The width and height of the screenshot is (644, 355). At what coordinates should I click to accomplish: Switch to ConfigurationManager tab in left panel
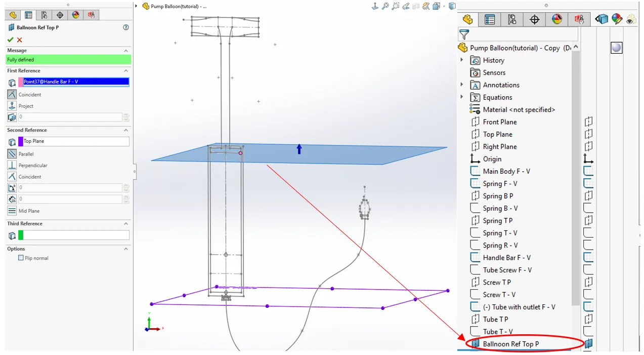44,15
